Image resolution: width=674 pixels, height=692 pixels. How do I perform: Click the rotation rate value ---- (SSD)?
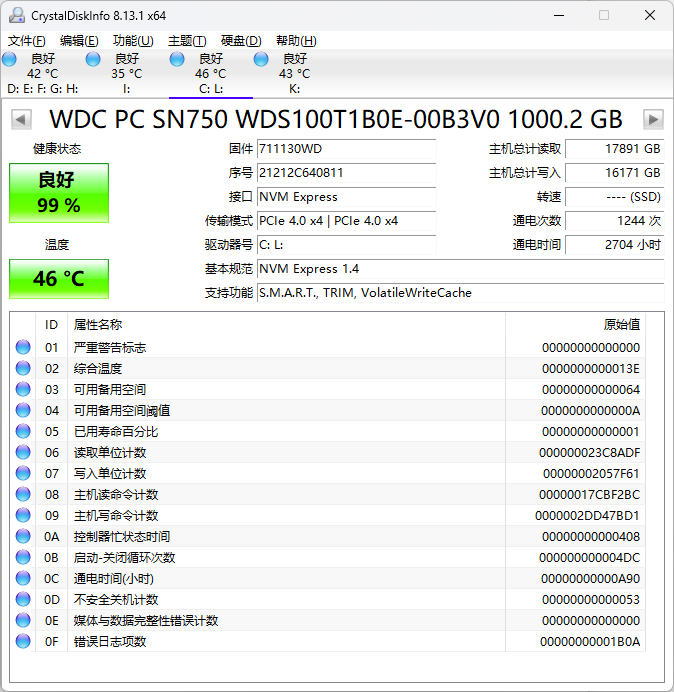(x=614, y=197)
